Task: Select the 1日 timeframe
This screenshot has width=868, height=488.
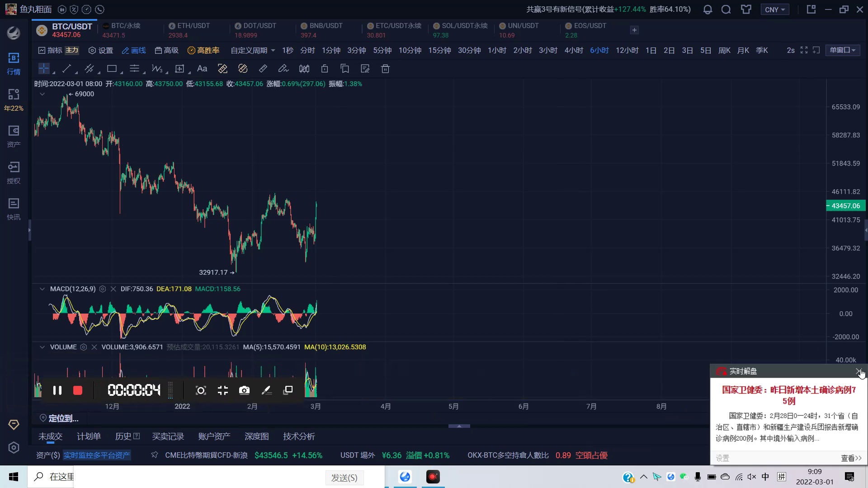Action: point(651,50)
